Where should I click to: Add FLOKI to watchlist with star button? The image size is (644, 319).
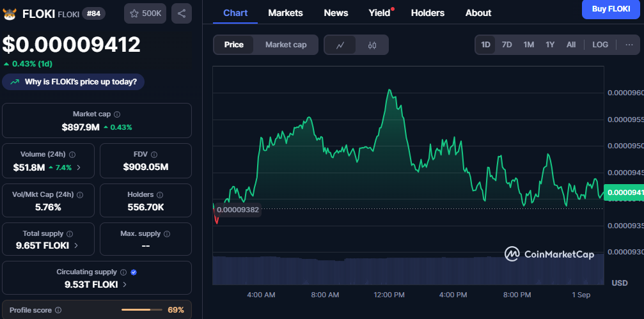tap(145, 13)
